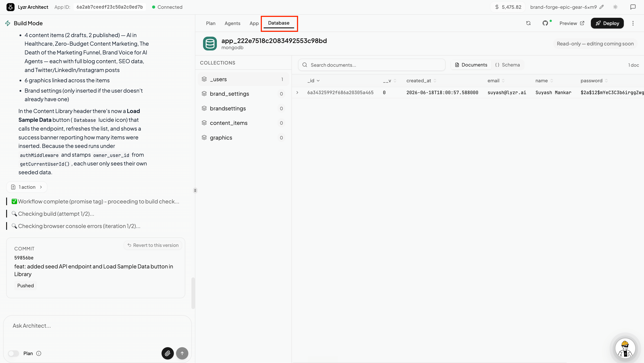
Task: Sort by the email column
Action: [x=496, y=81]
